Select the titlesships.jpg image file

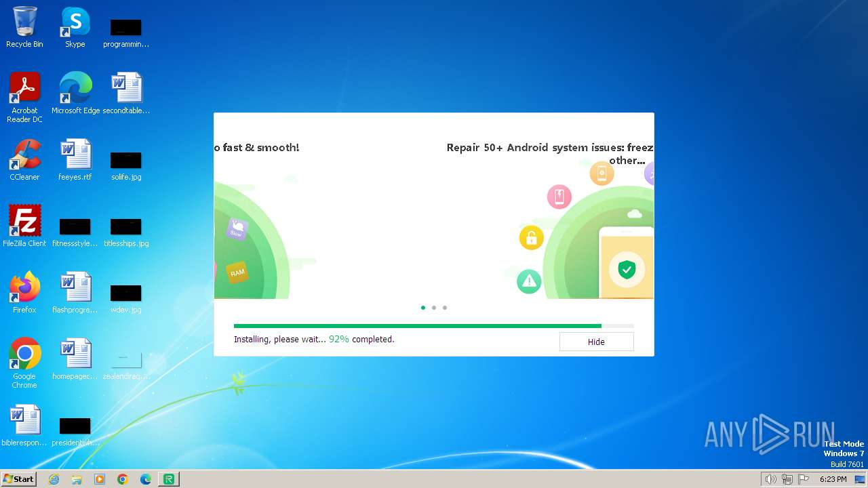click(x=126, y=231)
